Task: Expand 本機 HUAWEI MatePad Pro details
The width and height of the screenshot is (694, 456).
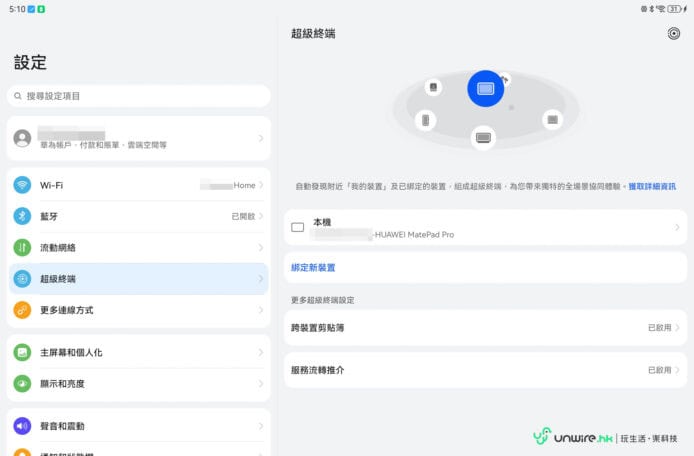Action: tap(485, 227)
